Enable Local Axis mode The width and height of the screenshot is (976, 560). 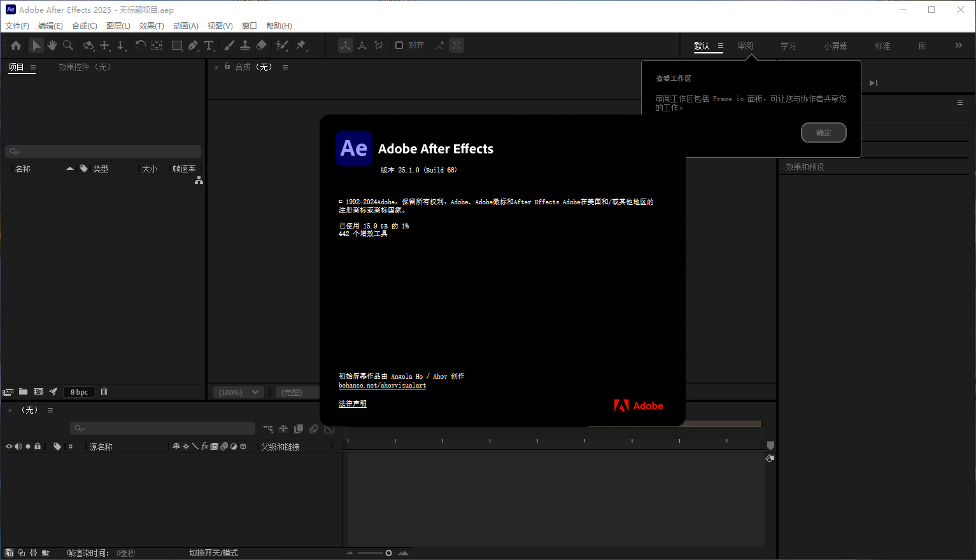(346, 45)
